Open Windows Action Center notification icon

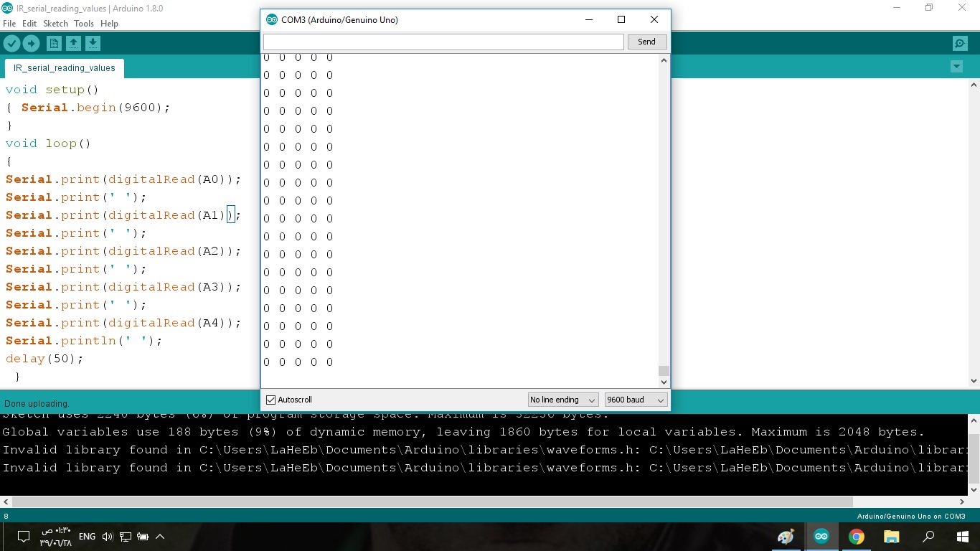(23, 537)
